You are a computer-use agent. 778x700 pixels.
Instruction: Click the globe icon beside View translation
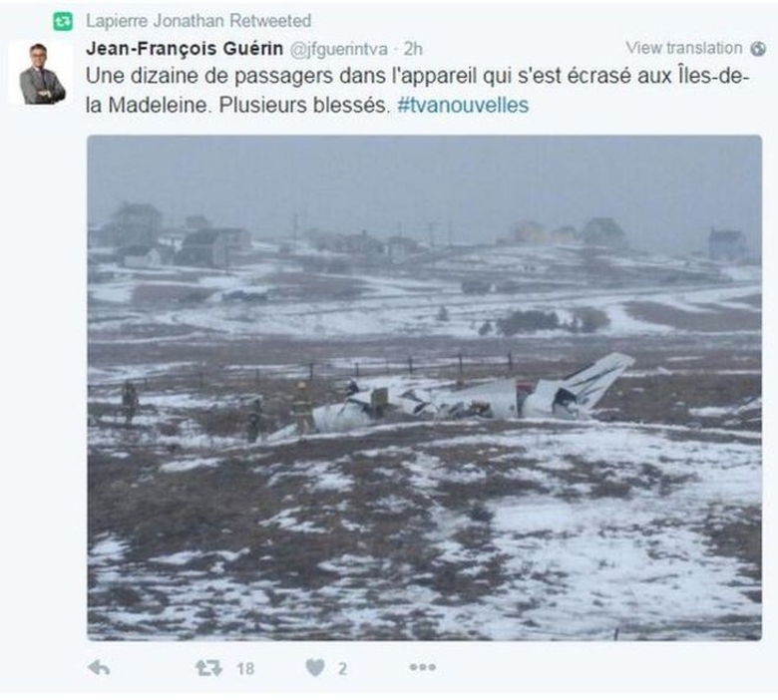758,49
